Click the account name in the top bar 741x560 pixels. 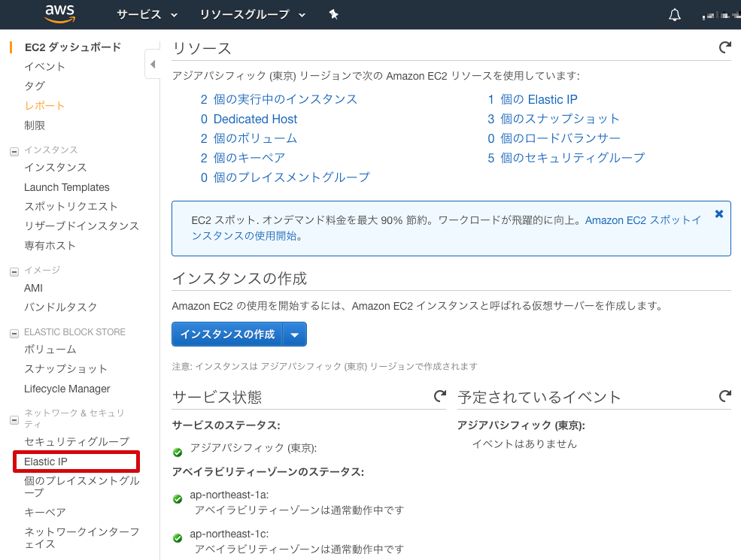pos(721,15)
